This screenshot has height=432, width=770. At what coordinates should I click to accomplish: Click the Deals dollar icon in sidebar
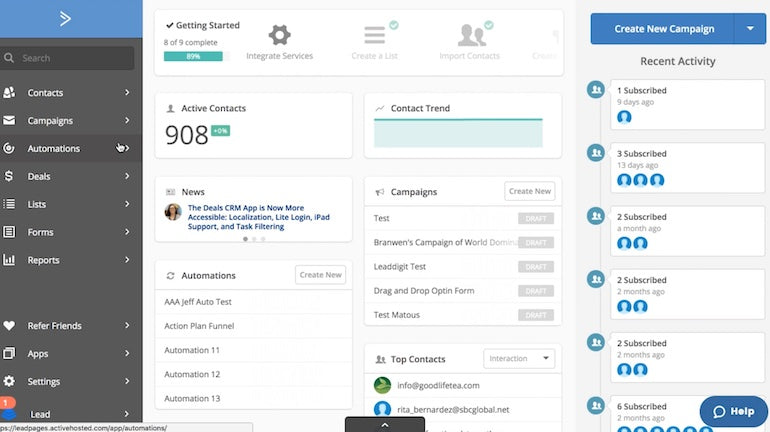pos(9,176)
